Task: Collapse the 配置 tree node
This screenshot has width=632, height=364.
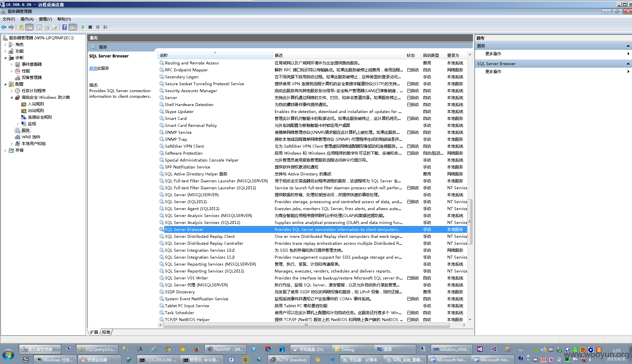Action: coord(5,84)
